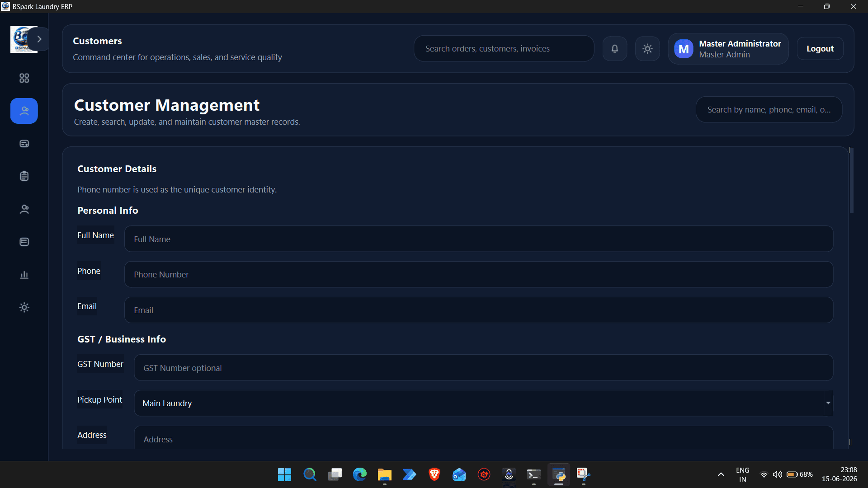Viewport: 868px width, 488px height.
Task: Select the highlighted Customers icon in sidebar
Action: coord(24,111)
